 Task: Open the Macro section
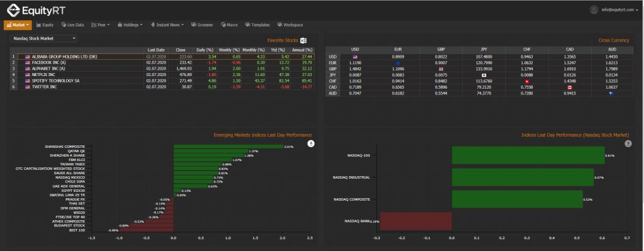tap(229, 25)
